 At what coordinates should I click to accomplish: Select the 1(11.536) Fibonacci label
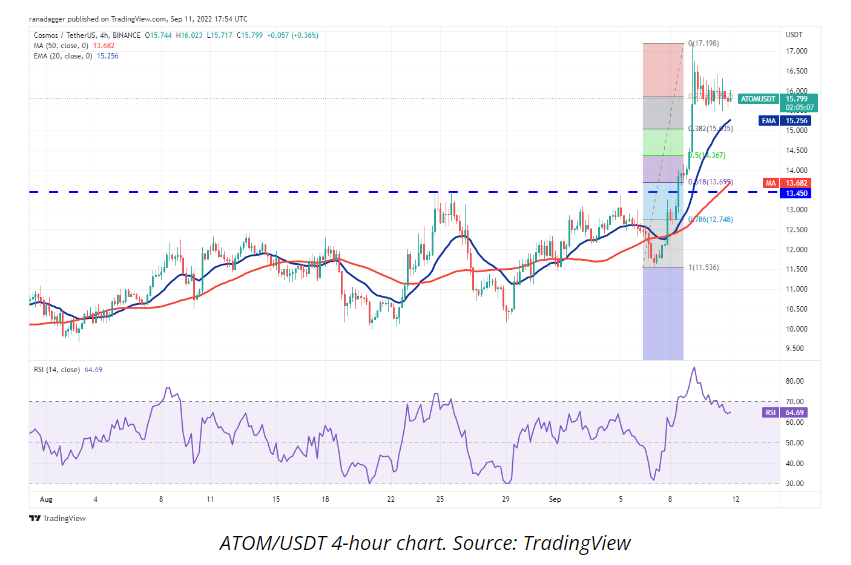(x=703, y=267)
